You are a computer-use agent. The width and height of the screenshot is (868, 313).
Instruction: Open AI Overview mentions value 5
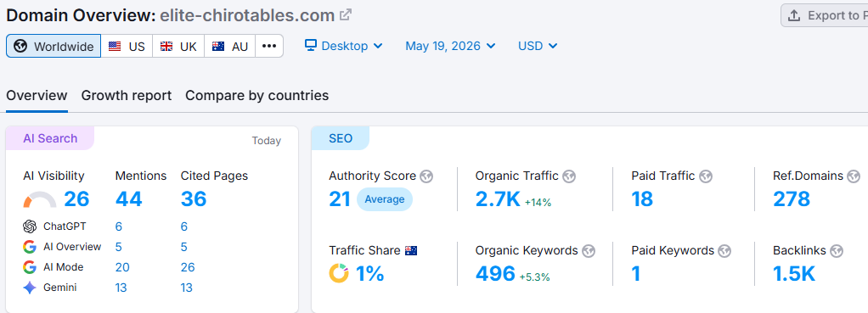(x=118, y=247)
